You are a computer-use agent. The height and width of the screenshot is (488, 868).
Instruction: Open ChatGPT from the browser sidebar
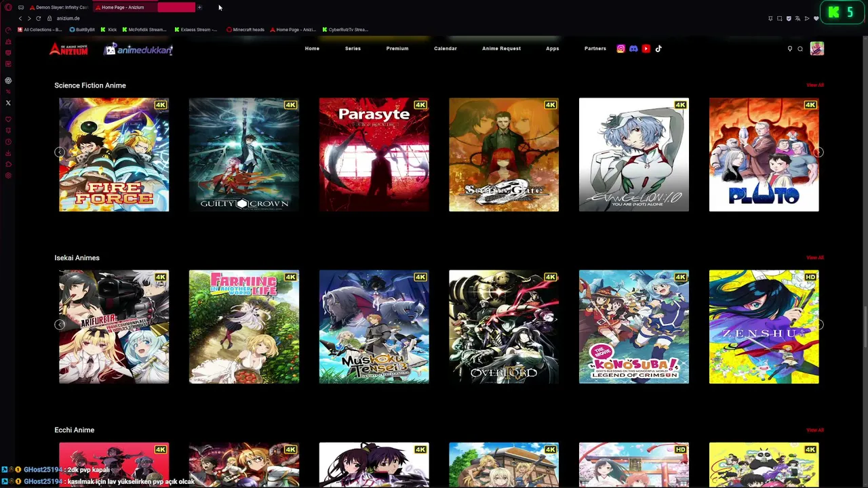tap(8, 81)
